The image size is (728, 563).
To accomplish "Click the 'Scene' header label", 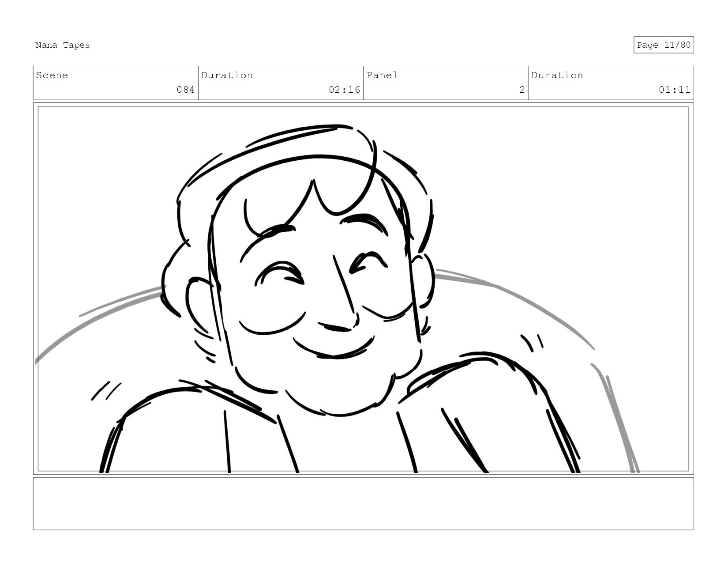I will point(52,75).
